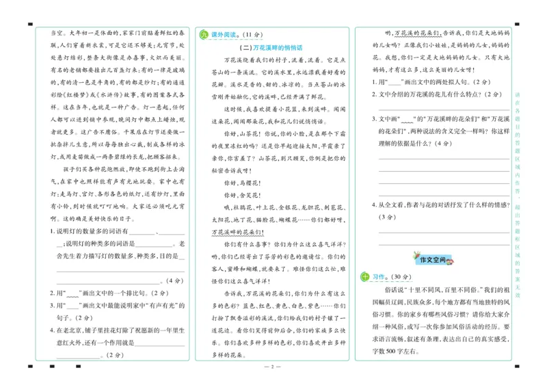This screenshot has width=547, height=392.
Task: Click the first answer line under 理解的依据是什么?(4 分)
Action: (444, 159)
